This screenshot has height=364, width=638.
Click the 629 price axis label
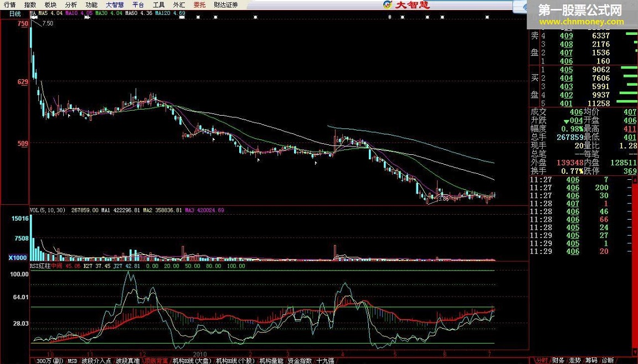(23, 82)
